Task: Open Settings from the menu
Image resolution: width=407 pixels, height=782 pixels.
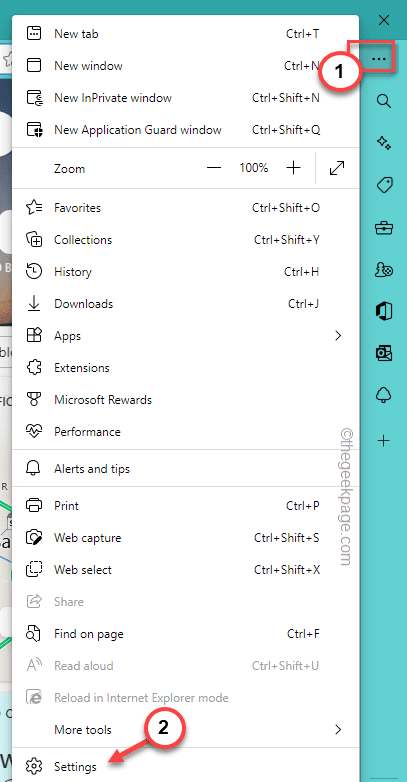Action: (x=186, y=766)
